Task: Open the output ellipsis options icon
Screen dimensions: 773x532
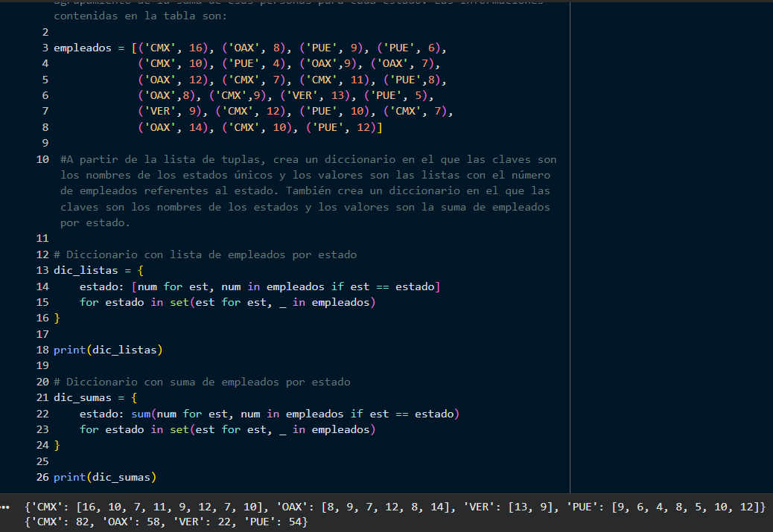Action: [5, 507]
